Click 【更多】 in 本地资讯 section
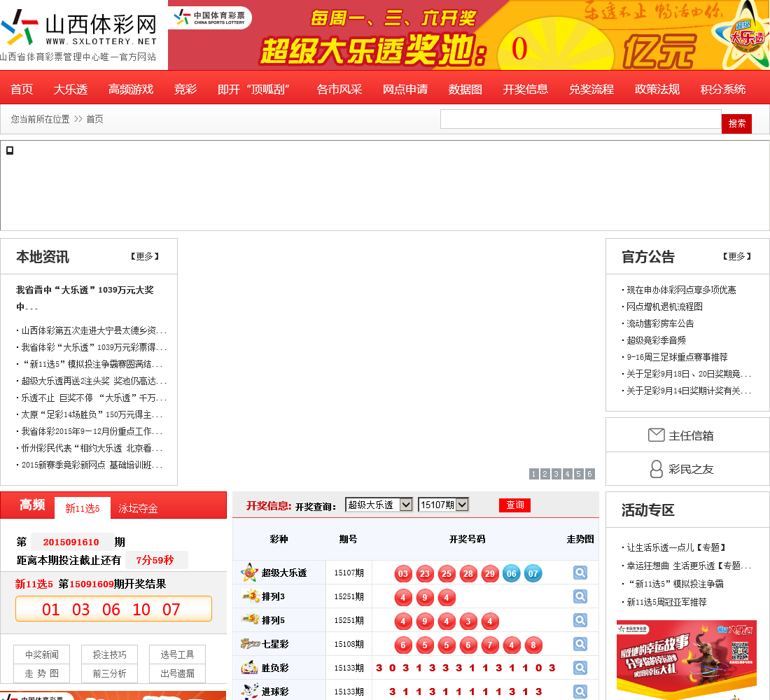 click(145, 256)
